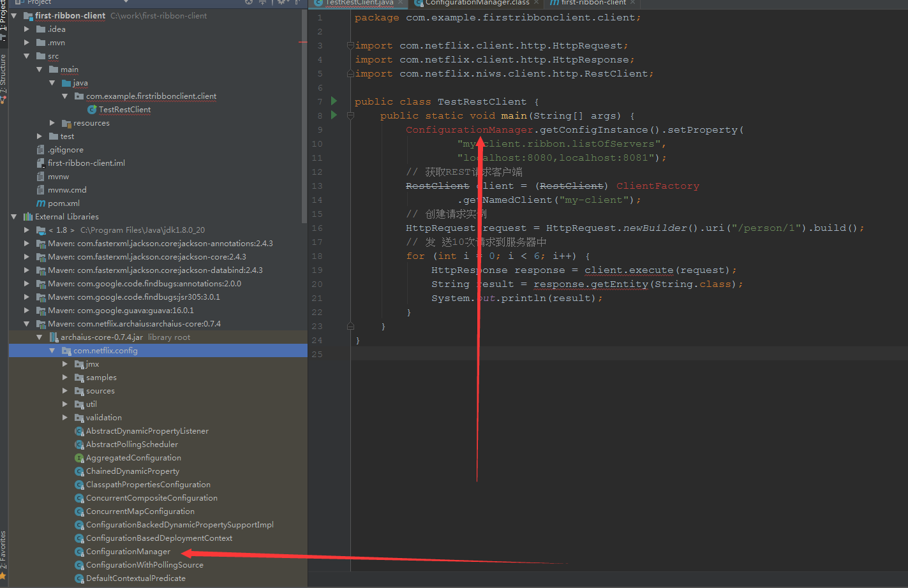Click red ConfigurationManager reference in code
This screenshot has width=908, height=588.
point(469,129)
